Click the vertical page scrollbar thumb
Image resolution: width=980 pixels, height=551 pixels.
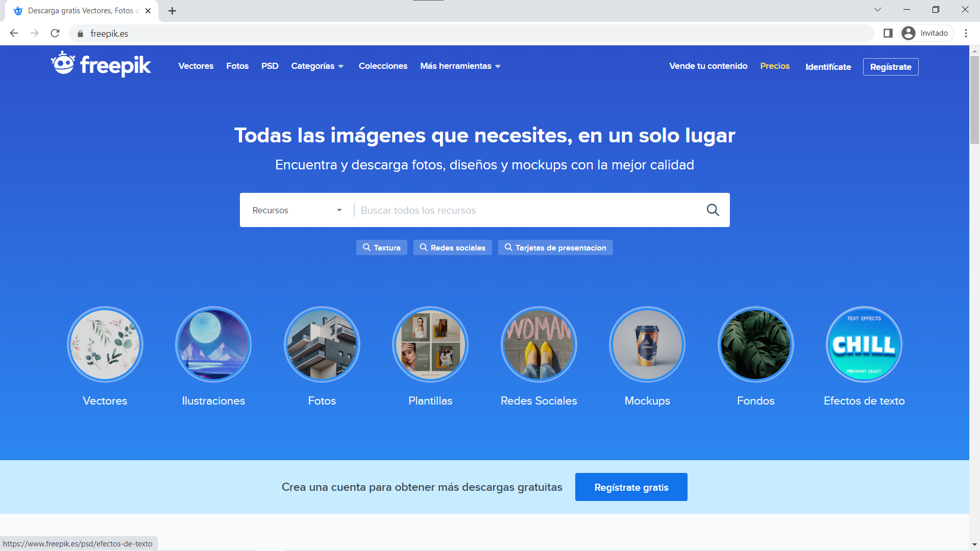[974, 99]
